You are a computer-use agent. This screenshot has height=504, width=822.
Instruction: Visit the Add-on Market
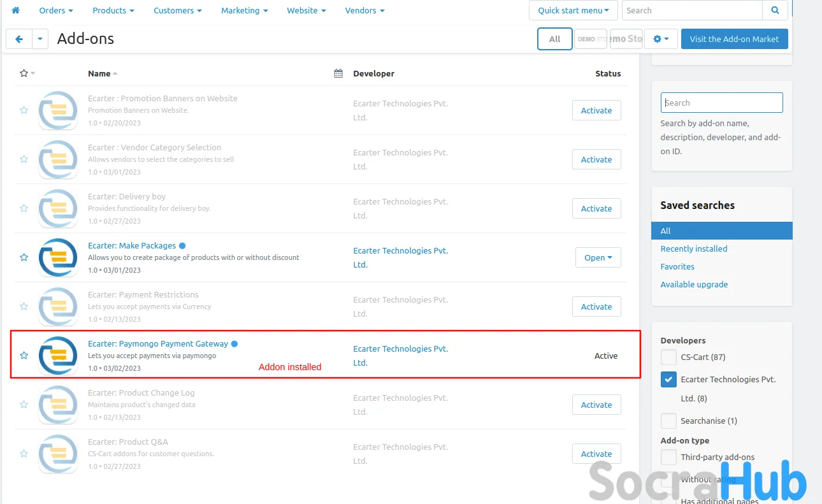tap(734, 39)
